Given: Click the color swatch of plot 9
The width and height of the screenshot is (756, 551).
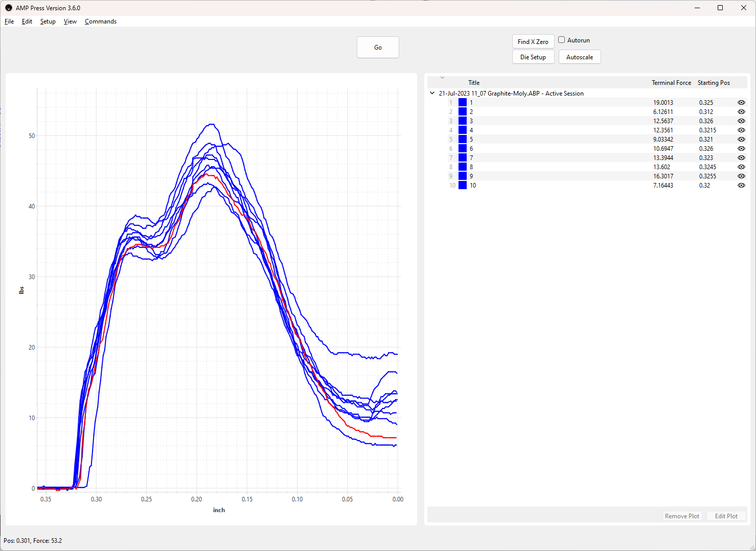Looking at the screenshot, I should pyautogui.click(x=463, y=176).
